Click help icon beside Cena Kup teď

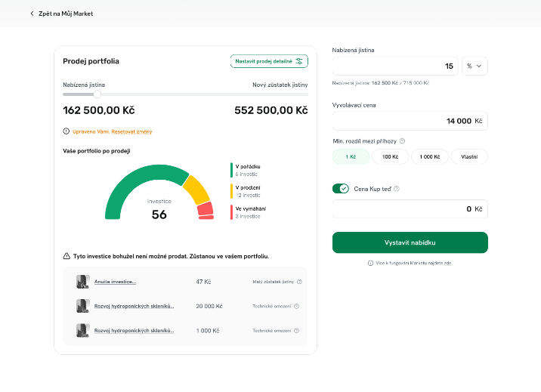pos(396,189)
